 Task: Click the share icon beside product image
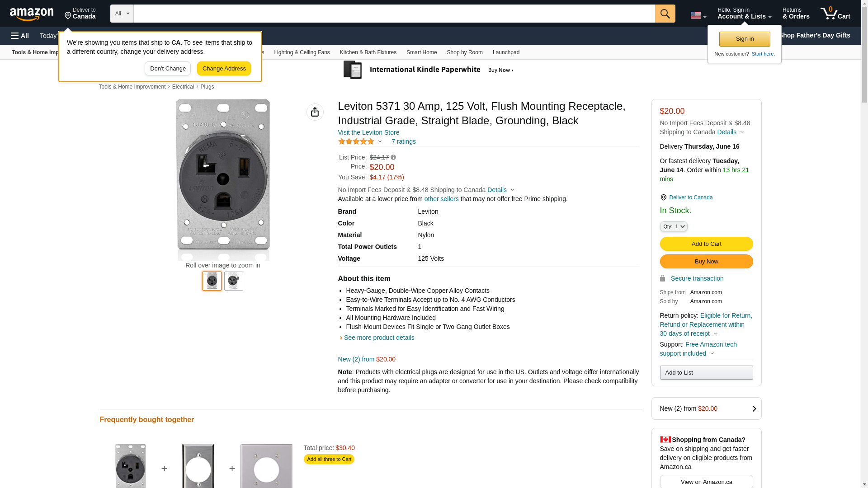tap(315, 112)
